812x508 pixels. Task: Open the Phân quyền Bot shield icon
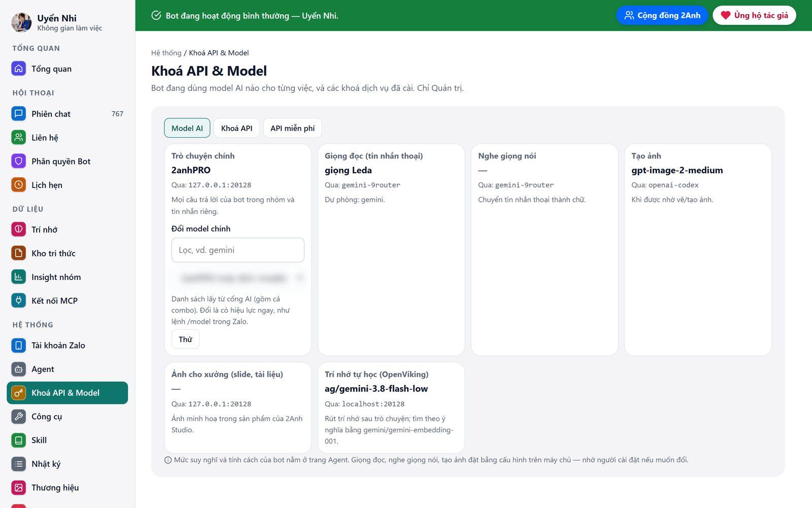pos(19,161)
